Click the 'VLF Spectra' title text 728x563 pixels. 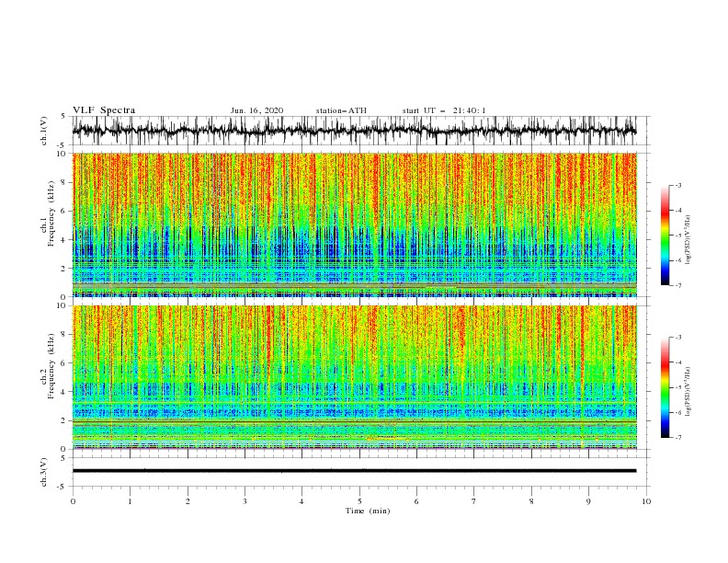pyautogui.click(x=104, y=110)
